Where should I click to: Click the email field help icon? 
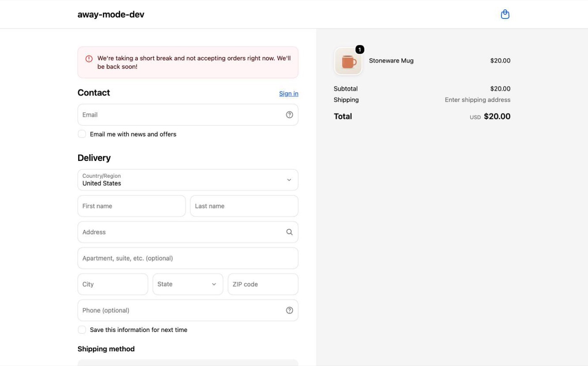click(x=289, y=115)
